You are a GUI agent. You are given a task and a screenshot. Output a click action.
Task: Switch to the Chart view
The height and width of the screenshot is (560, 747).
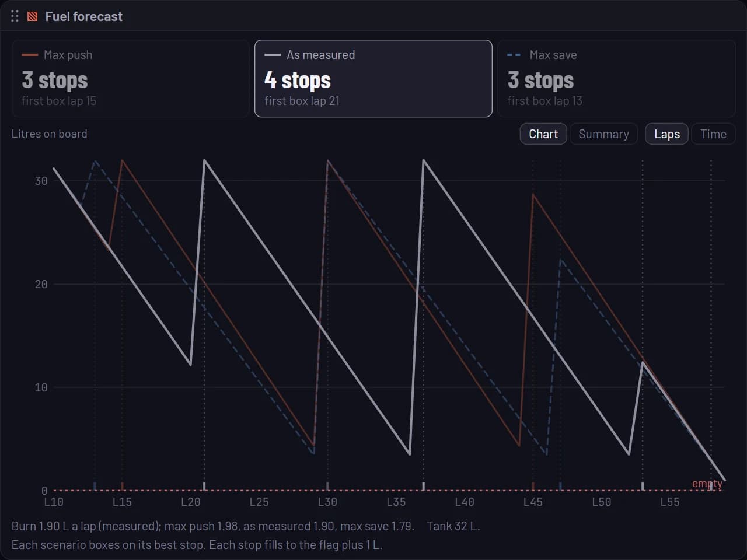tap(543, 134)
